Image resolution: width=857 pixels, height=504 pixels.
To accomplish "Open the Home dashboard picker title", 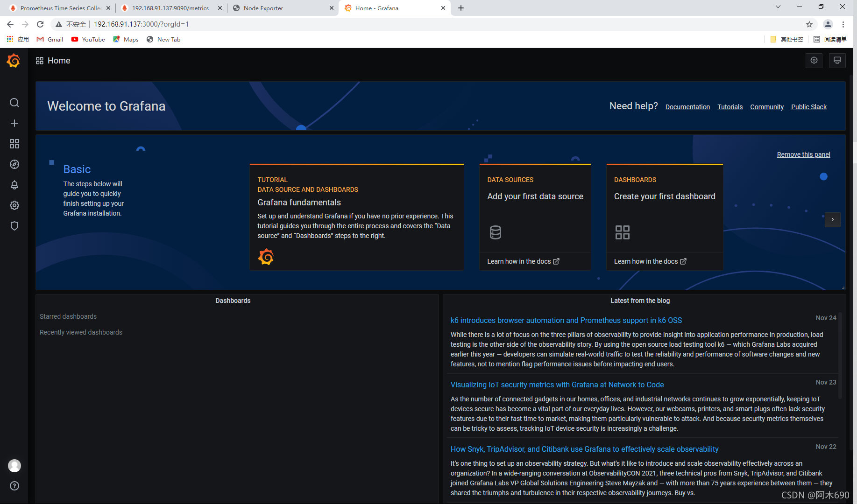I will pos(59,61).
